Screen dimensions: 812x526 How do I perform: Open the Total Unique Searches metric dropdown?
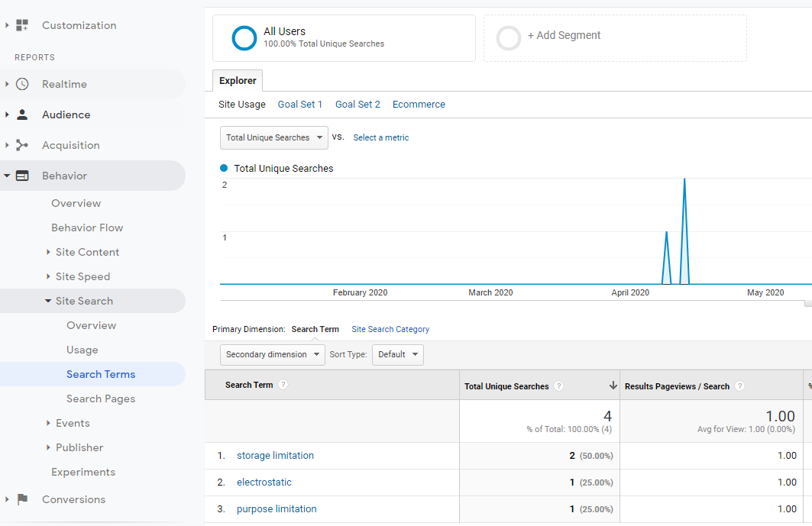click(273, 137)
